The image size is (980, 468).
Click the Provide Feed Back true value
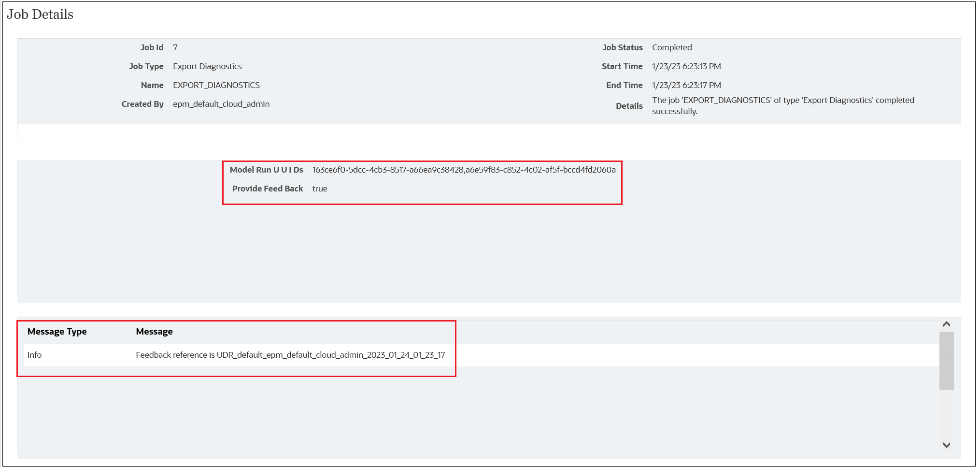[x=320, y=189]
